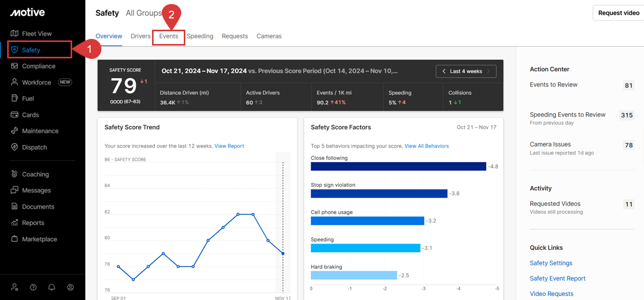The height and width of the screenshot is (300, 644).
Task: Open the Fuel section icon
Action: click(x=14, y=98)
